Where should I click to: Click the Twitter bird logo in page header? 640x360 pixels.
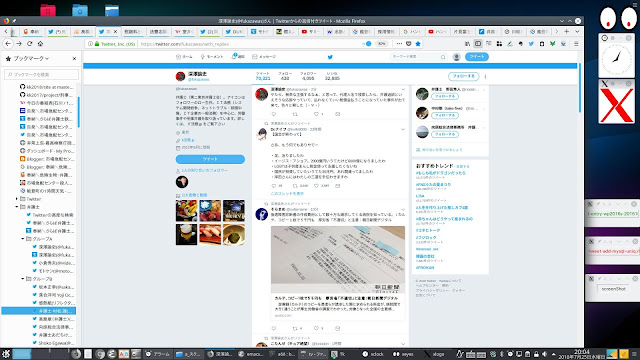[330, 57]
